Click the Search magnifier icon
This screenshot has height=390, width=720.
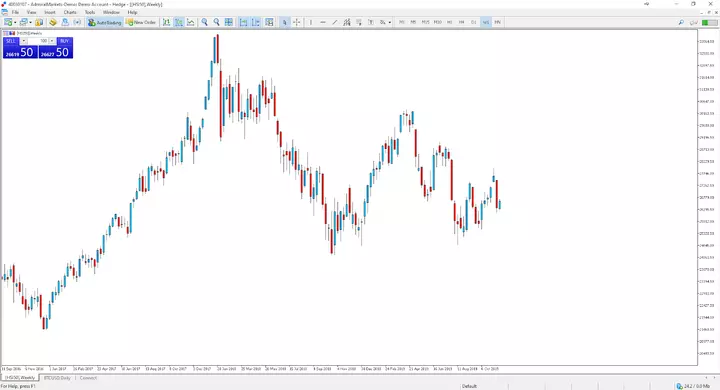click(681, 22)
